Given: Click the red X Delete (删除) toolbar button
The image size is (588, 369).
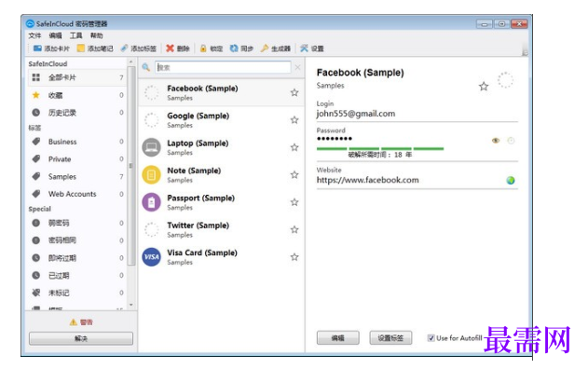Looking at the screenshot, I should pos(178,48).
